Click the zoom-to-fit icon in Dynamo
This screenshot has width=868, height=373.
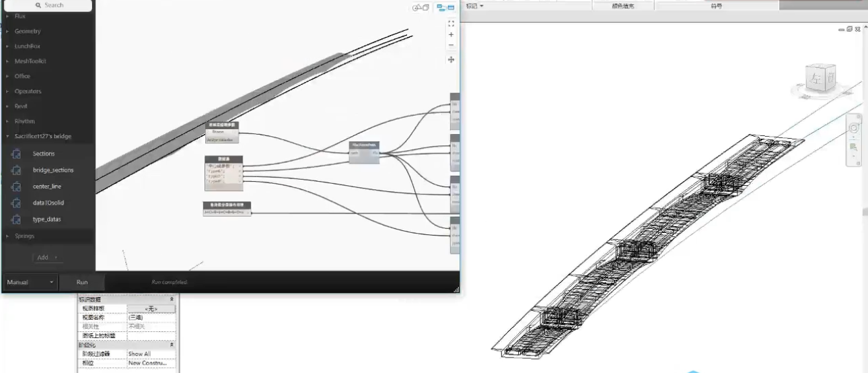[x=451, y=23]
